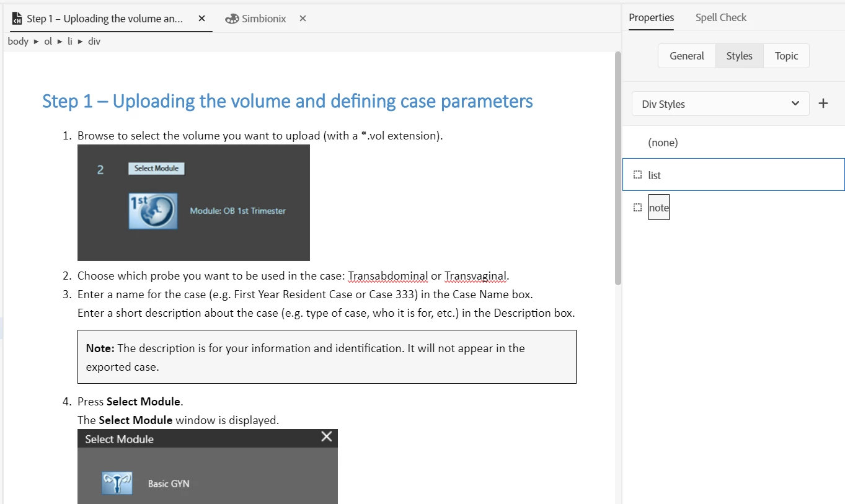Click the div icon beside list style
Viewport: 845px width, 504px height.
[637, 175]
